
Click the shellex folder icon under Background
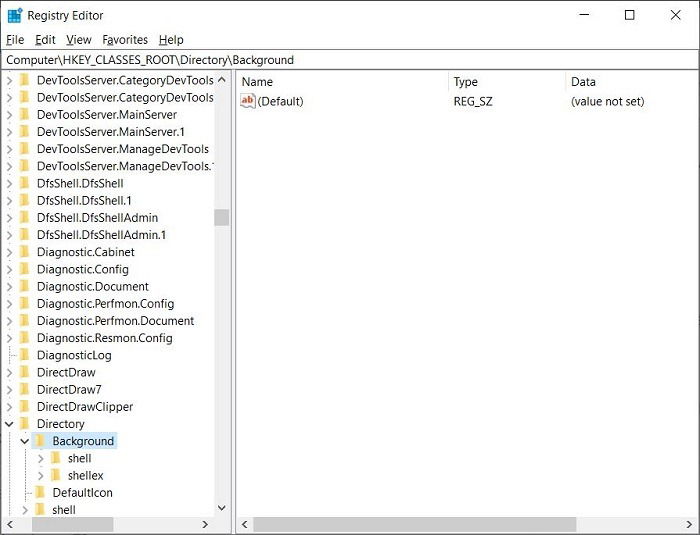pos(56,475)
